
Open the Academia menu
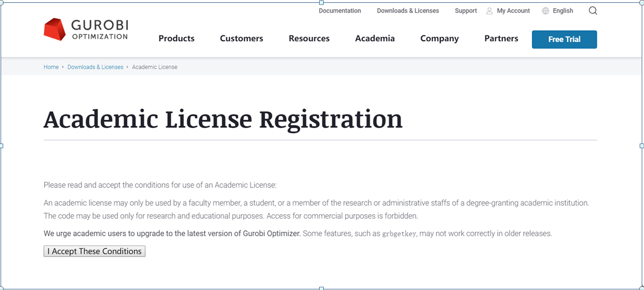pos(375,39)
